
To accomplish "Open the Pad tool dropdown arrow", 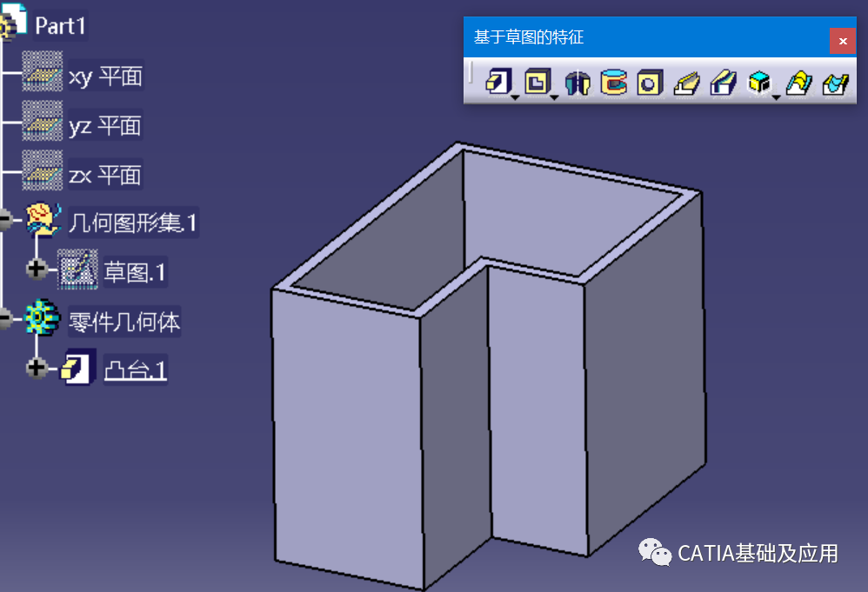I will (x=516, y=97).
